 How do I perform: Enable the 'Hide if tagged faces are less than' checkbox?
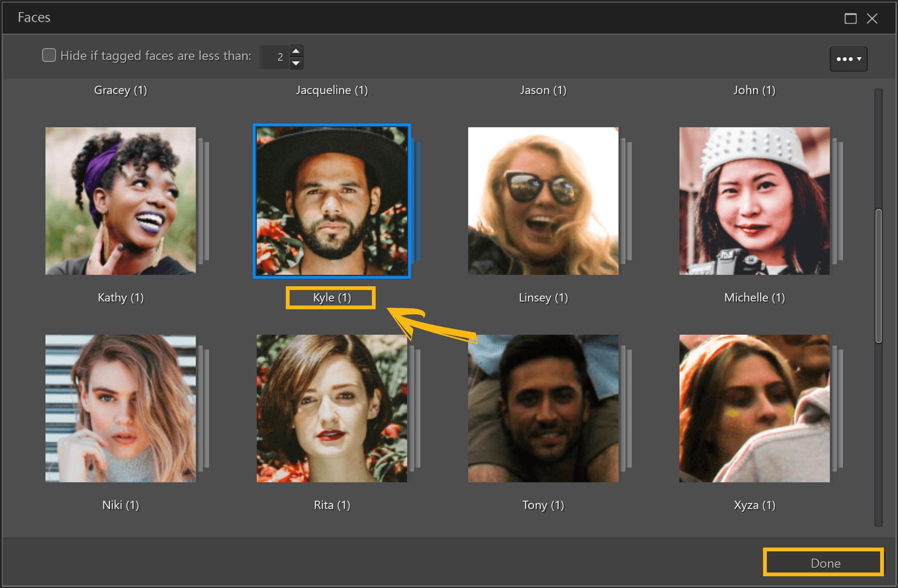click(49, 55)
